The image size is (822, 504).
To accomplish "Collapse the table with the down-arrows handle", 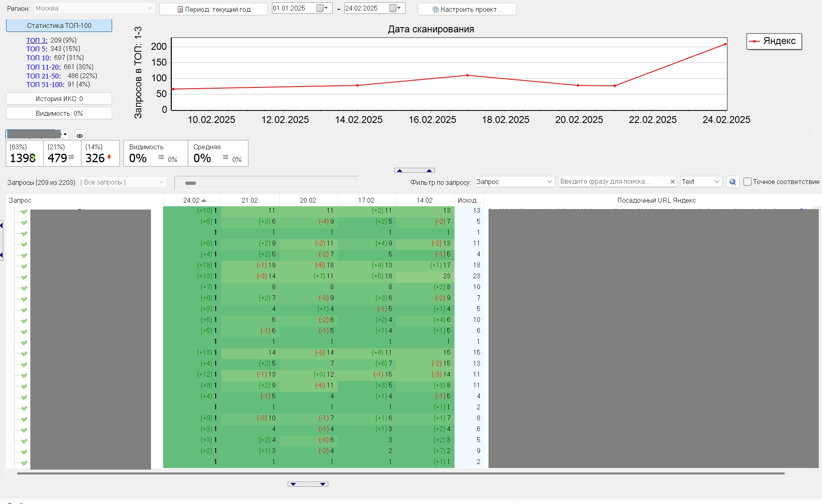I will point(308,484).
